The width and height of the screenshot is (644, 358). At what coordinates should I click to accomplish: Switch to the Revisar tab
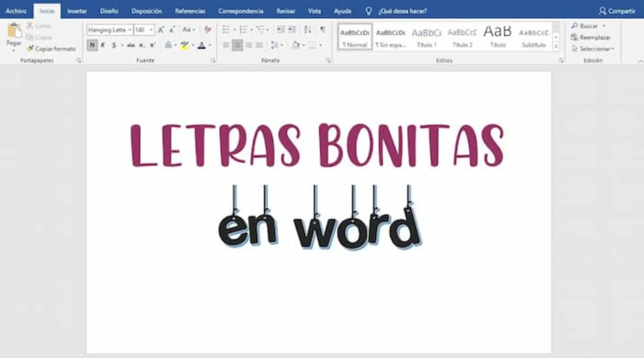(x=286, y=11)
